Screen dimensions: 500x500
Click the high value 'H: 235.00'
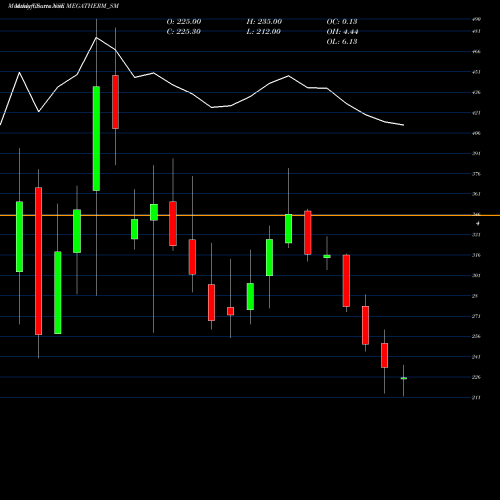(x=264, y=22)
